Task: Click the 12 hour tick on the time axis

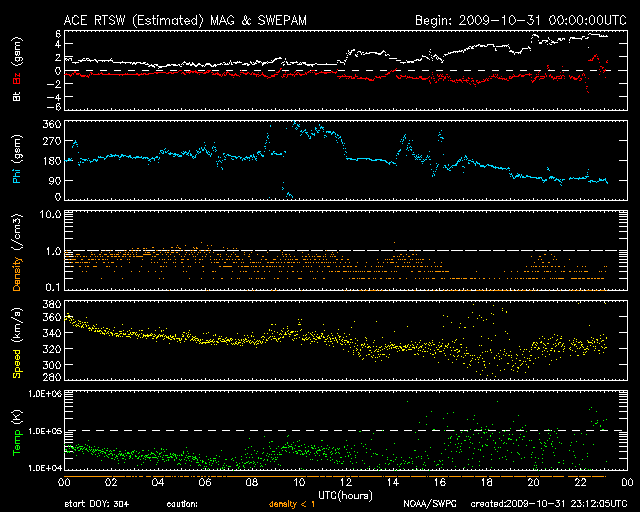Action: (x=343, y=482)
